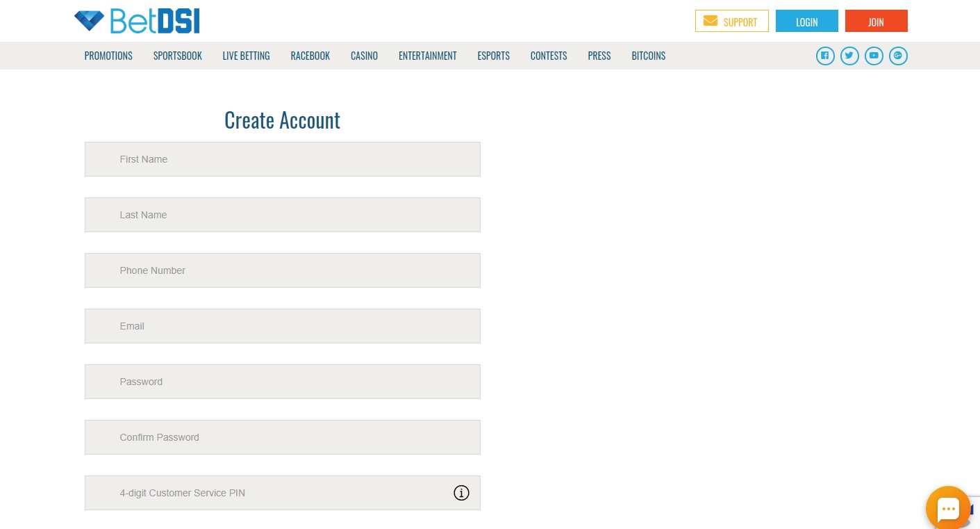Viewport: 980px width, 529px height.
Task: Open the PROMOTIONS menu item
Action: point(108,56)
